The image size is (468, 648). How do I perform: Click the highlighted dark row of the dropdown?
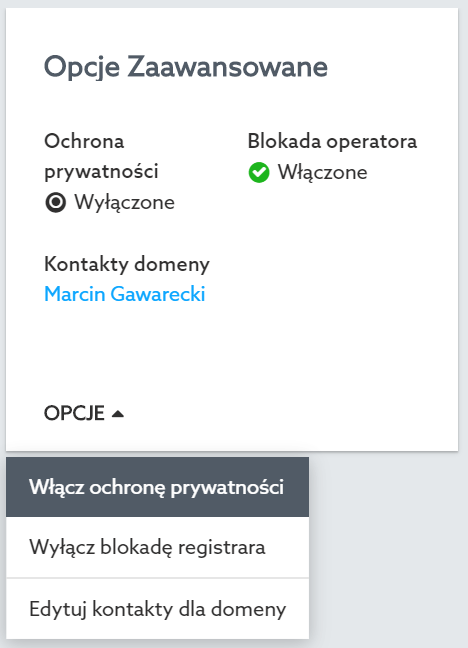click(158, 487)
